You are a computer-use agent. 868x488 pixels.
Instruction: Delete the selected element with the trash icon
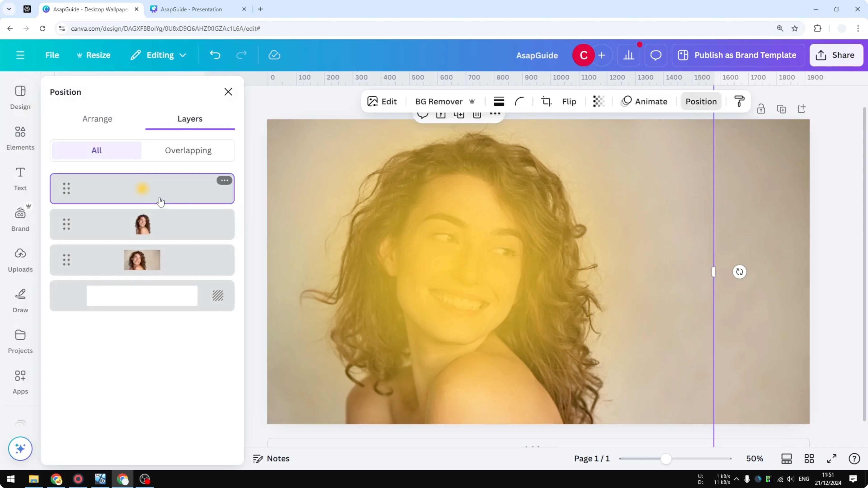click(x=477, y=115)
